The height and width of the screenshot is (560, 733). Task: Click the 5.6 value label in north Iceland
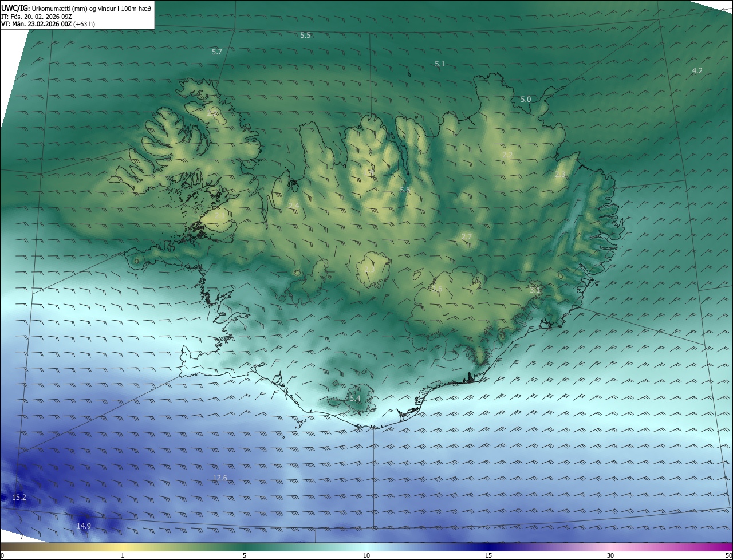405,190
